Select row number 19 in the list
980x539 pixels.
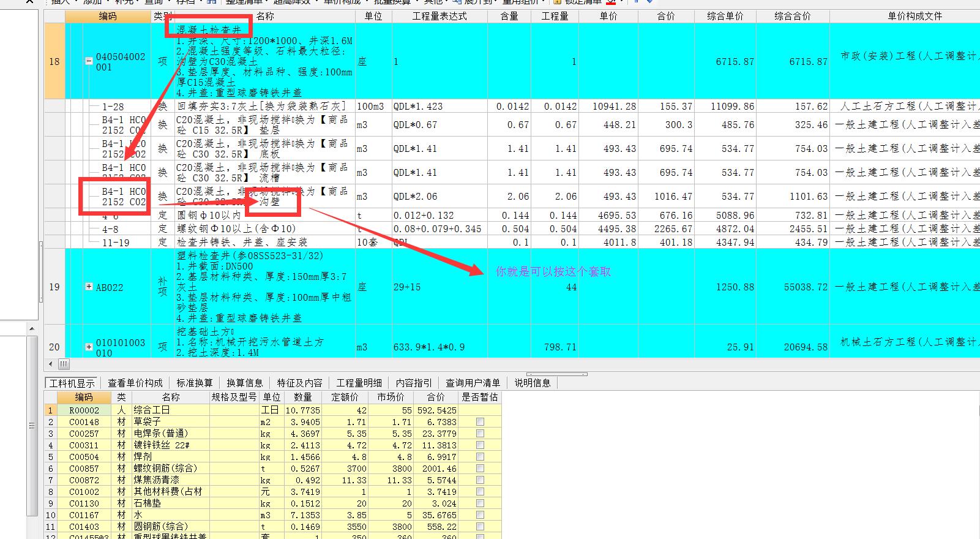(x=54, y=287)
